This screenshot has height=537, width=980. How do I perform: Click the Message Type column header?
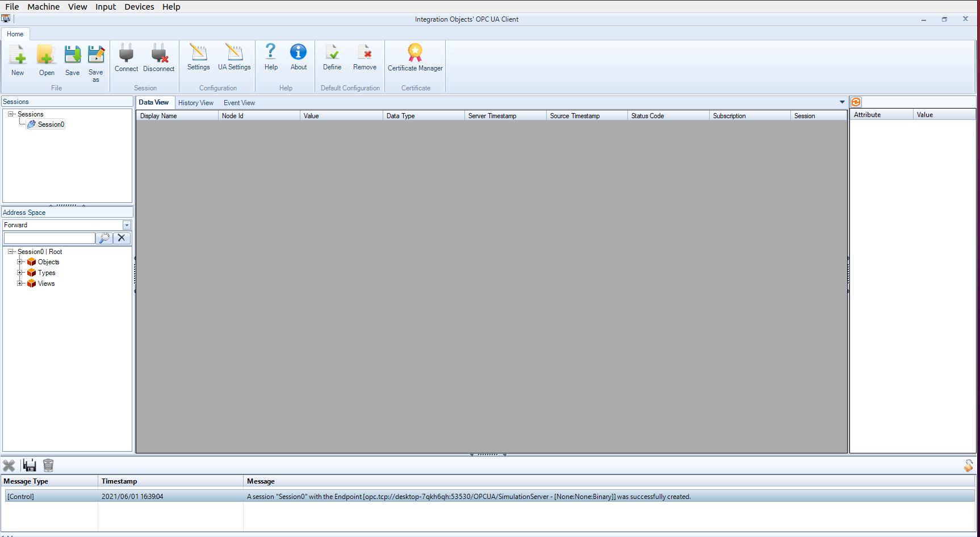coord(50,481)
